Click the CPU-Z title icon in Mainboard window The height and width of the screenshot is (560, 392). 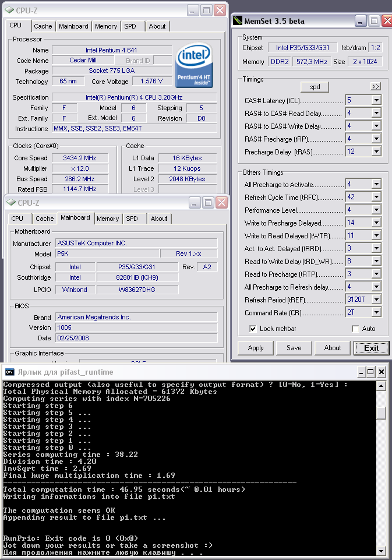coord(12,203)
